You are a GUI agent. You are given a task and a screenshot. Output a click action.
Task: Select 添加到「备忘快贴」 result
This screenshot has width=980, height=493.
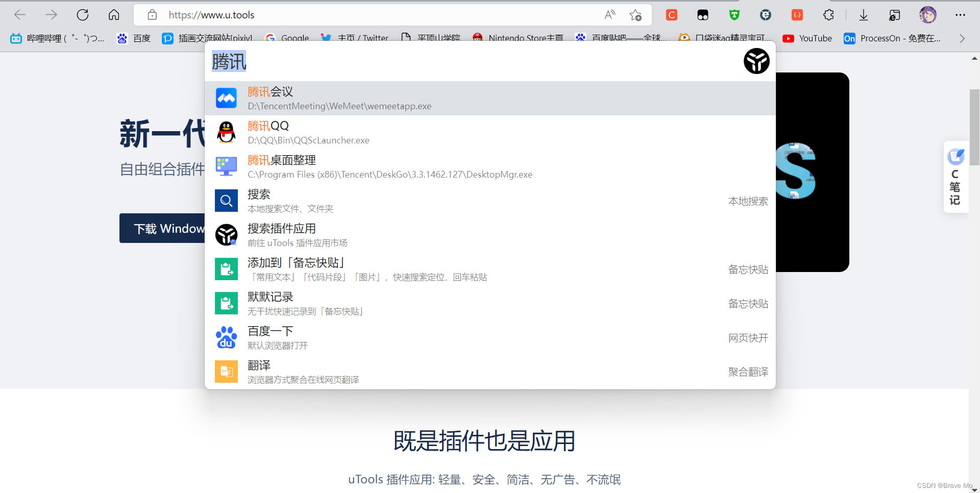coord(490,269)
